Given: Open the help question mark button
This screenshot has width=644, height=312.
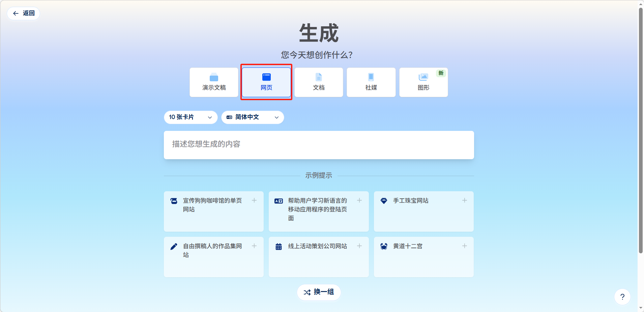Looking at the screenshot, I should (x=622, y=297).
